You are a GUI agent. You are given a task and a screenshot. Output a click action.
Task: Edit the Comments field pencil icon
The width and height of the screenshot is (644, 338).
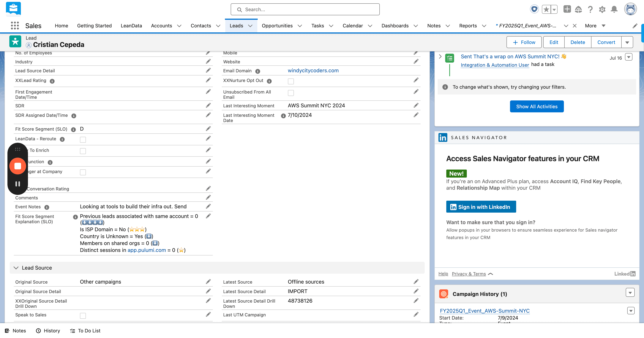[x=208, y=198]
